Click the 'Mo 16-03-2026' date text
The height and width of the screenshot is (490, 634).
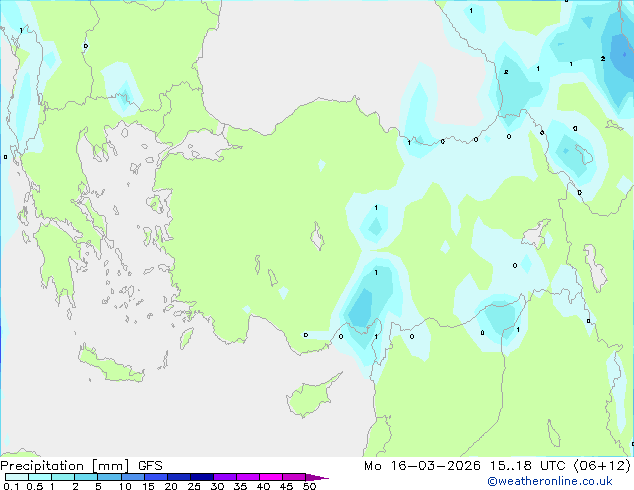[423, 466]
